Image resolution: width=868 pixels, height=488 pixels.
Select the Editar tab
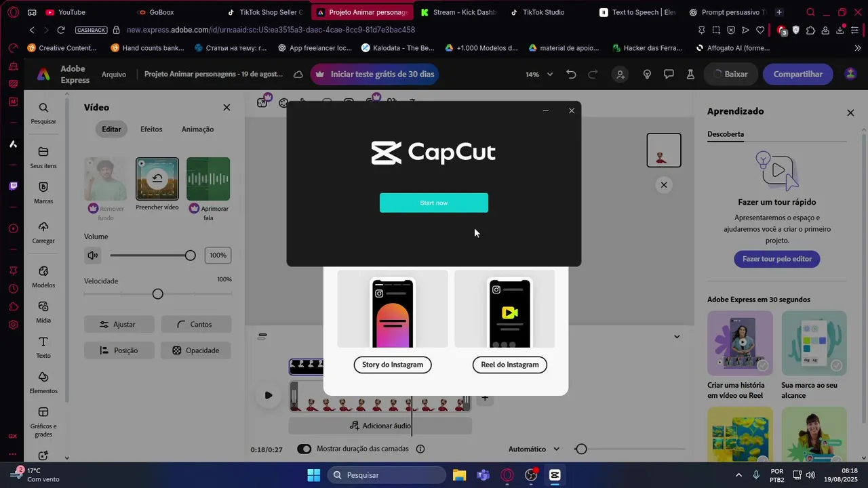[111, 129]
